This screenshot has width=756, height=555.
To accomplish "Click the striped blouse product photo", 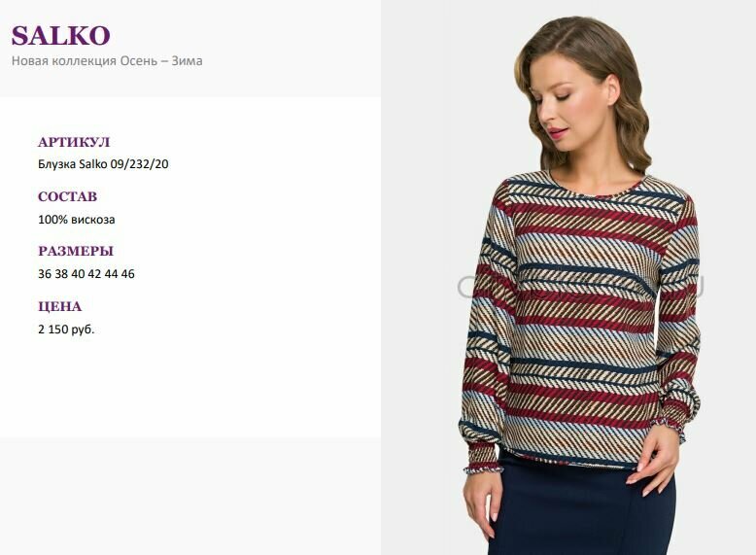I will click(x=568, y=277).
